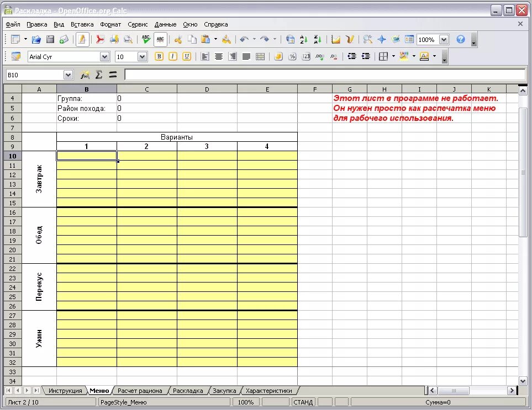This screenshot has width=532, height=410.
Task: Open the Navigator star icon
Action: coord(382,39)
